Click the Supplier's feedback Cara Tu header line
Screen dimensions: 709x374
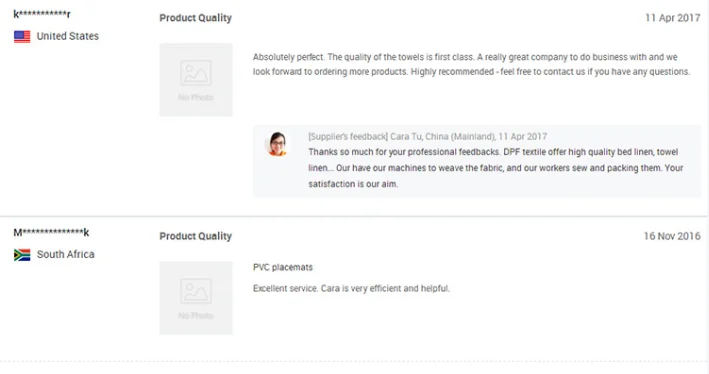tap(428, 137)
